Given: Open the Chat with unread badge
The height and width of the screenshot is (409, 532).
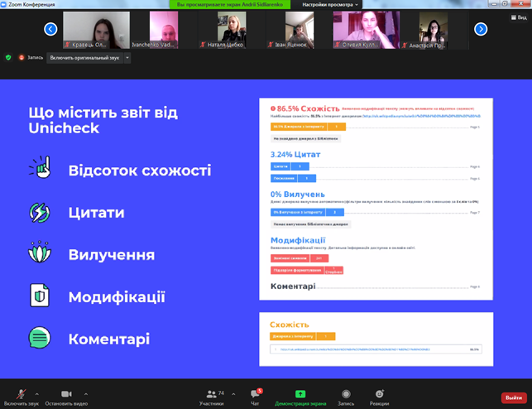Looking at the screenshot, I should click(255, 393).
